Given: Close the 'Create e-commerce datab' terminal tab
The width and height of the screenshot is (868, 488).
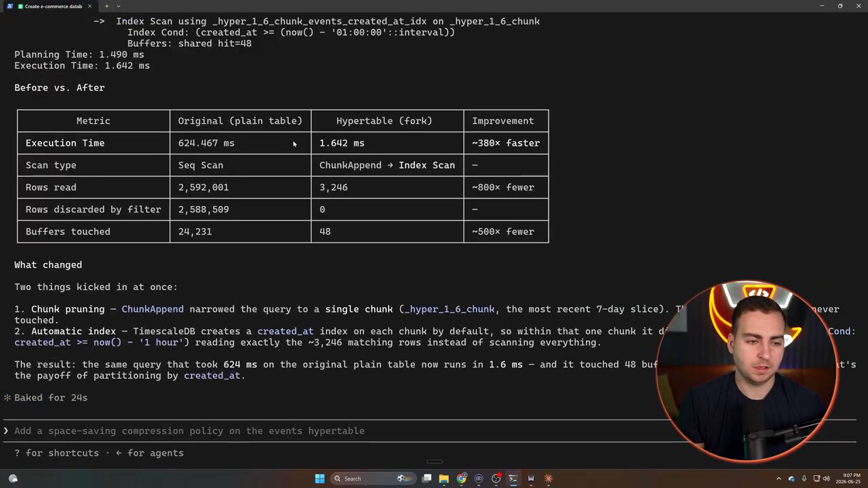Looking at the screenshot, I should tap(90, 6).
